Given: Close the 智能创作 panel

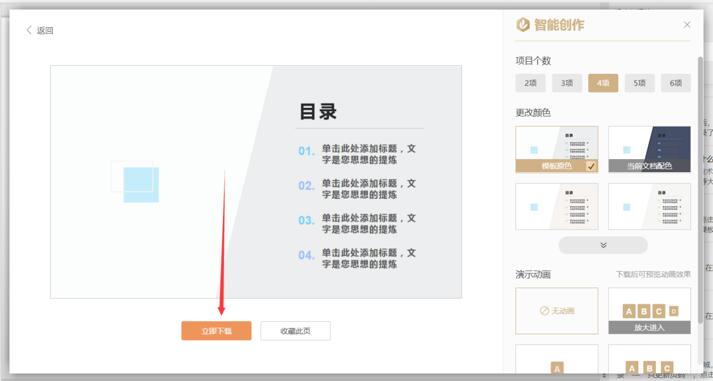Looking at the screenshot, I should pyautogui.click(x=687, y=25).
